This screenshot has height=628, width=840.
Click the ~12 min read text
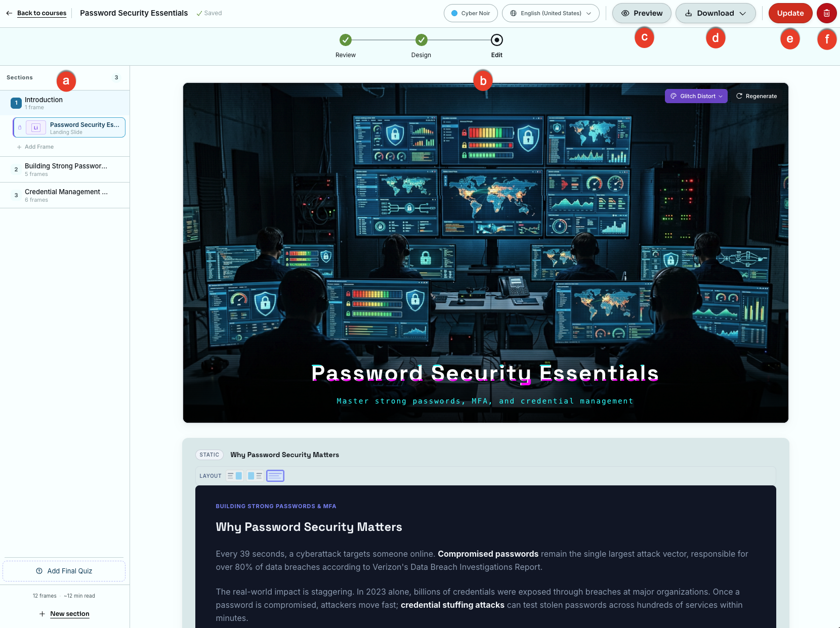[79, 596]
